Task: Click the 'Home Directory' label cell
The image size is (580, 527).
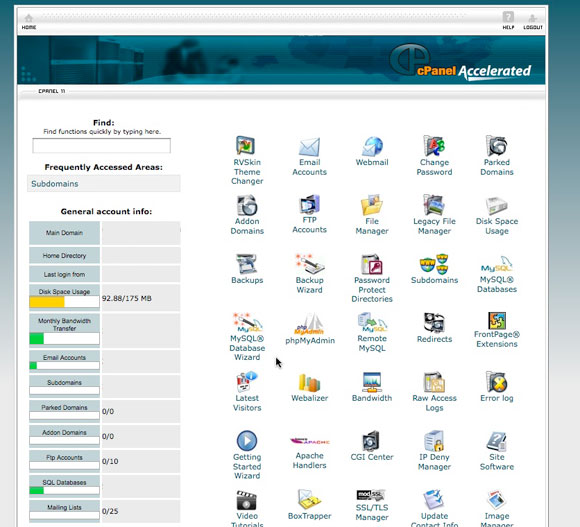Action: [x=64, y=256]
